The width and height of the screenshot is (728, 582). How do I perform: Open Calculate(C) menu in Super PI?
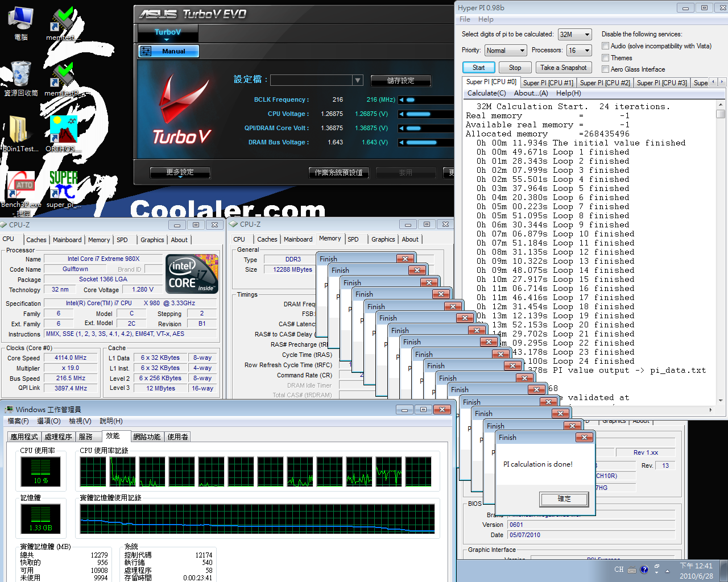tap(486, 93)
